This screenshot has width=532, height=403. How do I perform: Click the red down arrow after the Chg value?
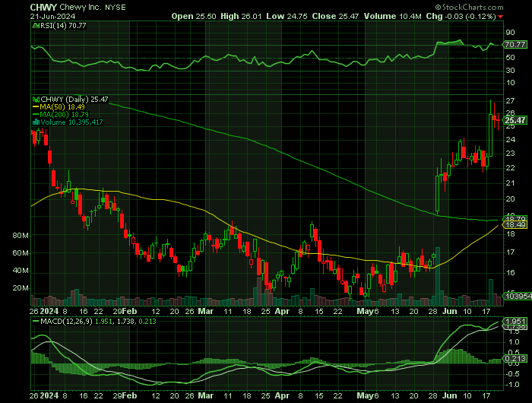(x=500, y=17)
